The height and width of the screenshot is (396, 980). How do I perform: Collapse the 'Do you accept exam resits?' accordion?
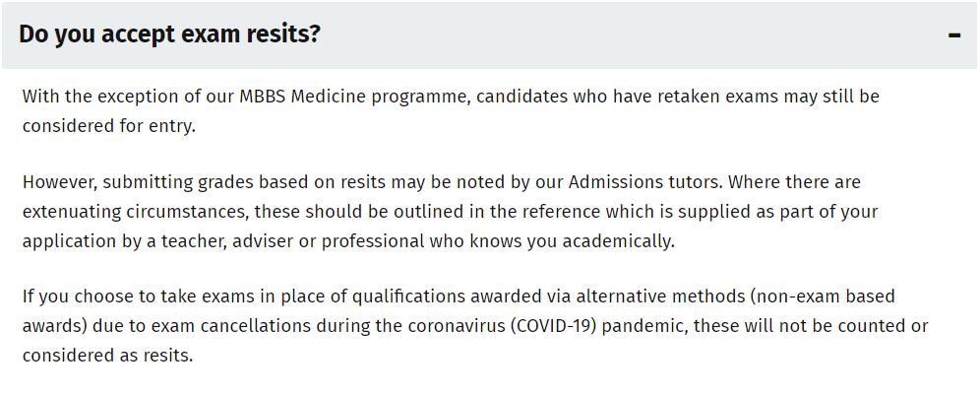(x=953, y=34)
